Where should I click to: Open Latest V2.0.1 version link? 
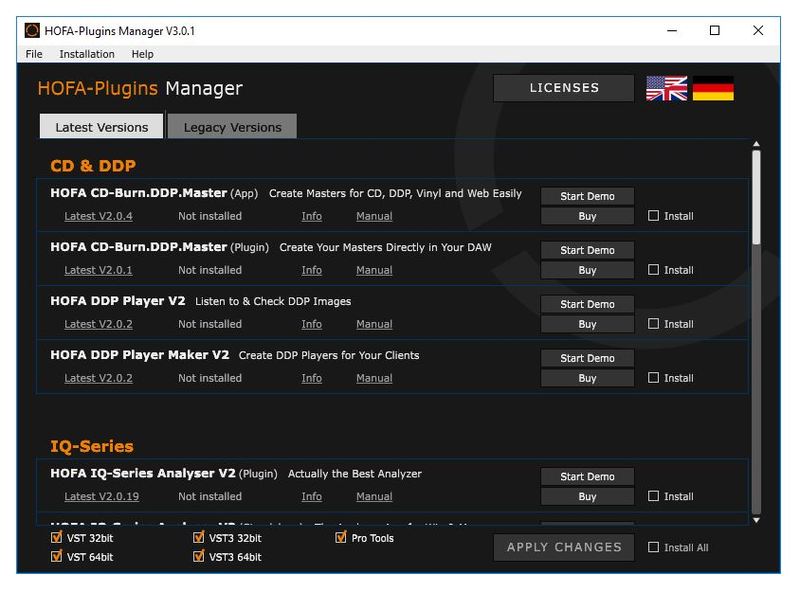tap(98, 270)
